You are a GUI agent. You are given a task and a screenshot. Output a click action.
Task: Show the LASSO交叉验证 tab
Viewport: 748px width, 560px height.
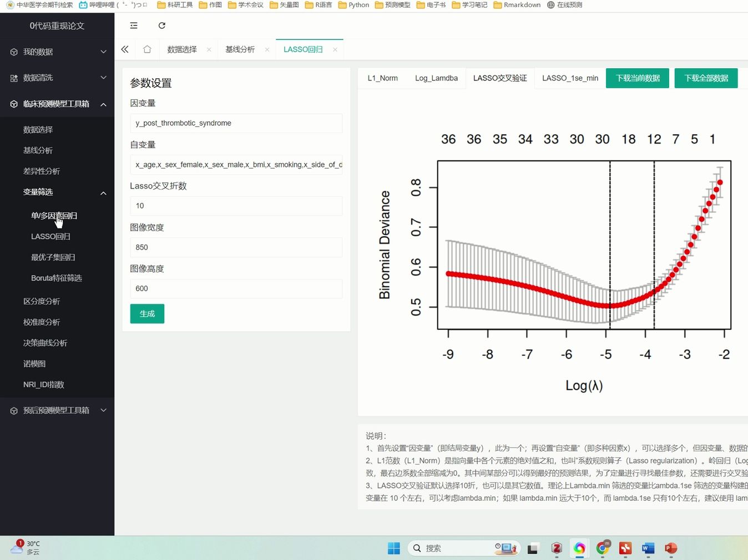(500, 78)
